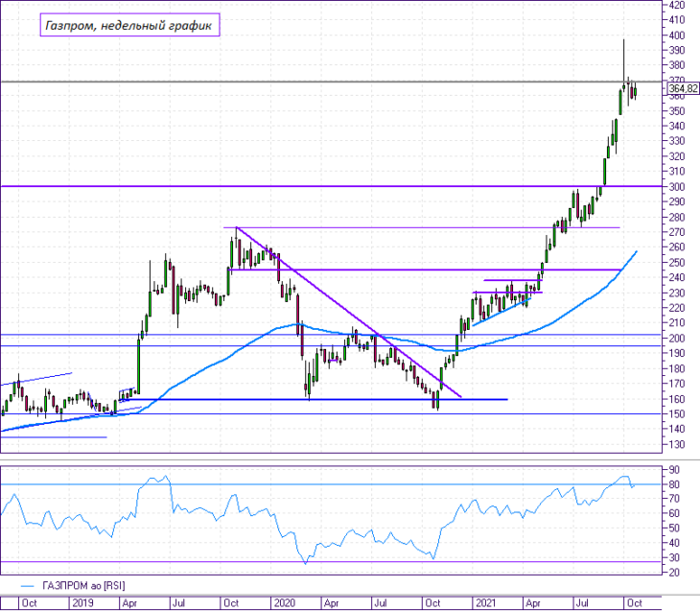This screenshot has width=700, height=611.
Task: Select the current price label 364,82
Action: click(683, 88)
